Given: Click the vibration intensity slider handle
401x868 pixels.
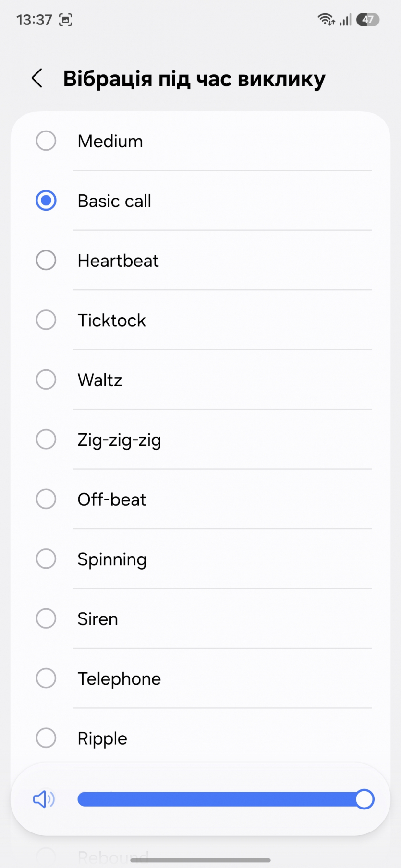Looking at the screenshot, I should click(x=365, y=799).
